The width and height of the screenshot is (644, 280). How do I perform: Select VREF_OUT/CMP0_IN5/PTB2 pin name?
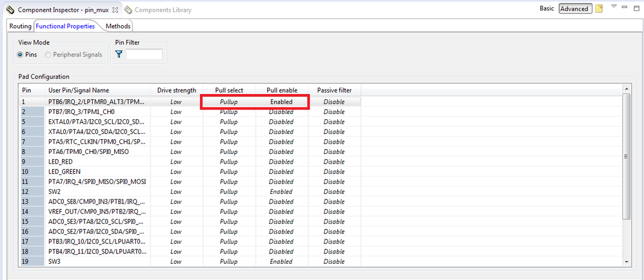(x=97, y=211)
